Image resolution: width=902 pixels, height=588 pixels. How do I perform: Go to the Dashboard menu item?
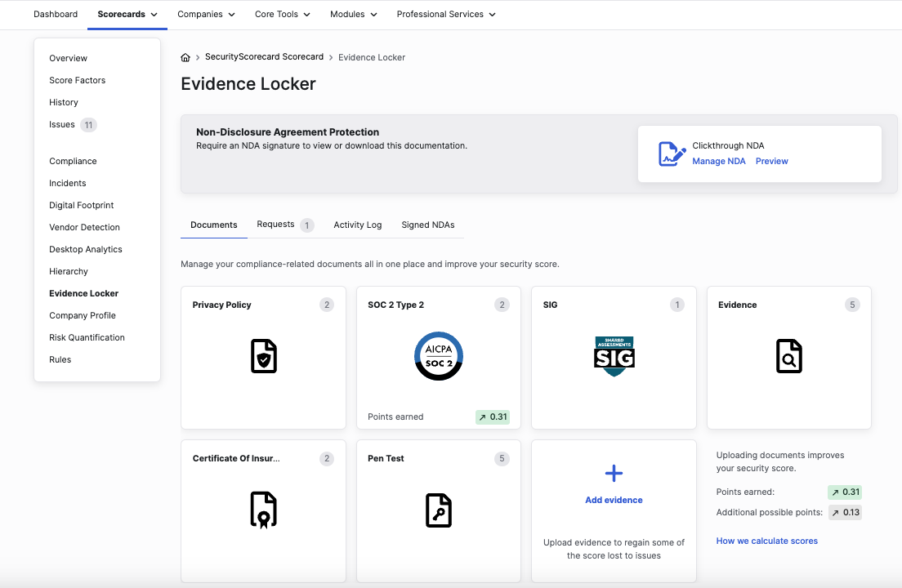click(x=56, y=15)
